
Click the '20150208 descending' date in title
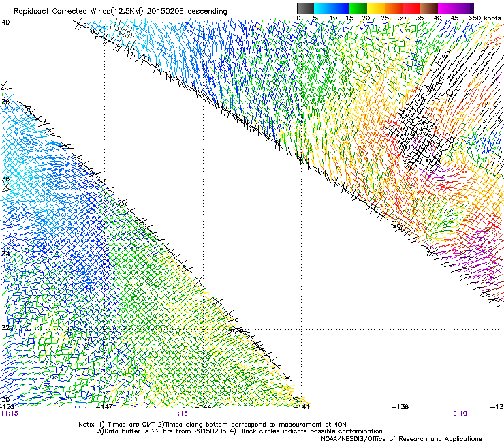(187, 12)
